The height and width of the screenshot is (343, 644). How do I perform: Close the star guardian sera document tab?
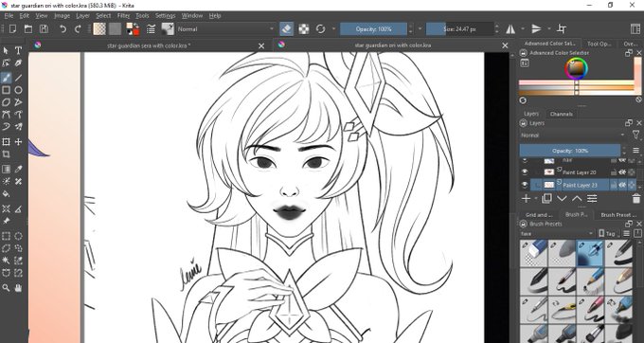click(261, 46)
